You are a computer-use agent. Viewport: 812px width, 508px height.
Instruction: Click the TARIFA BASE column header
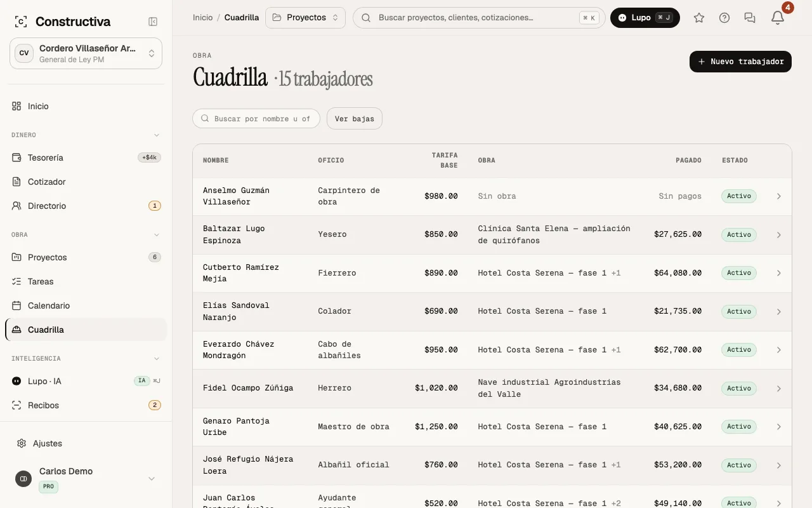pyautogui.click(x=445, y=160)
